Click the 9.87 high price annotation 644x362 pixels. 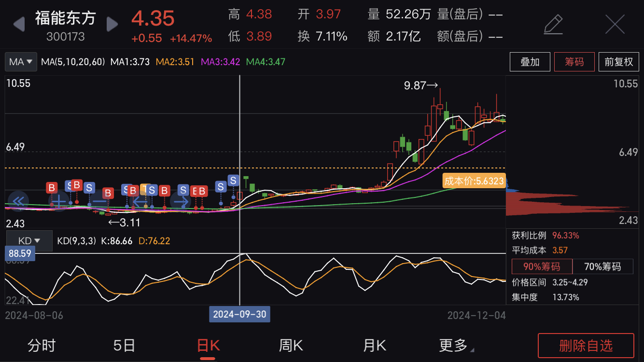point(421,85)
